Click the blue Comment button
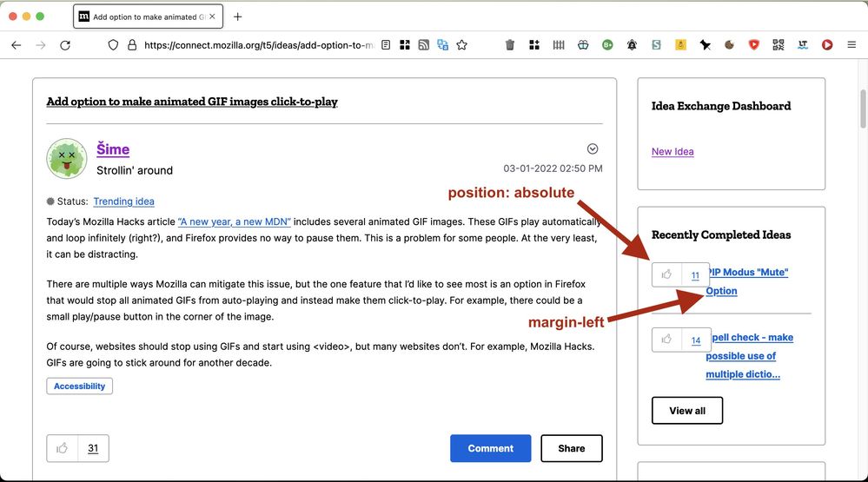The width and height of the screenshot is (868, 482). click(x=490, y=448)
